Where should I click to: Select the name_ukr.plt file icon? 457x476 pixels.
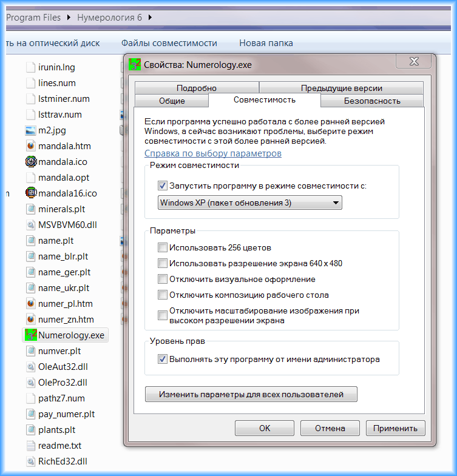(x=31, y=288)
